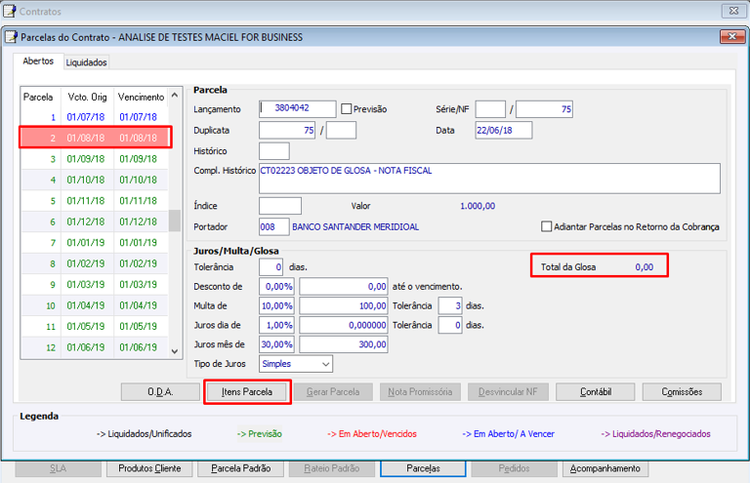Close the Contratos background window

733,11
